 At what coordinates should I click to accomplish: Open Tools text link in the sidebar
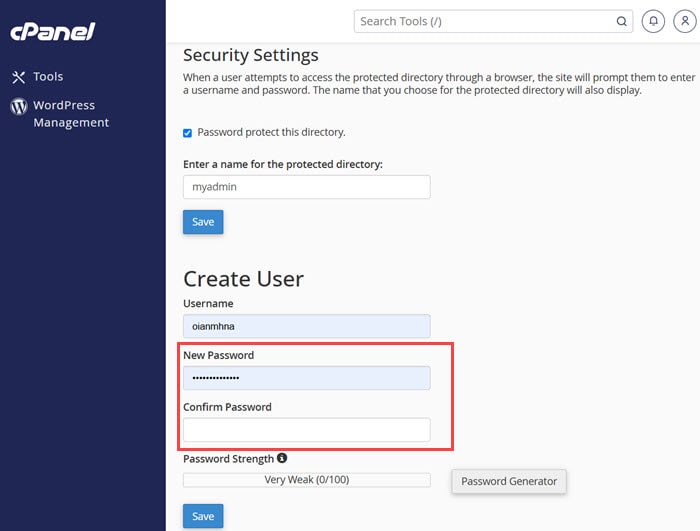[x=48, y=77]
